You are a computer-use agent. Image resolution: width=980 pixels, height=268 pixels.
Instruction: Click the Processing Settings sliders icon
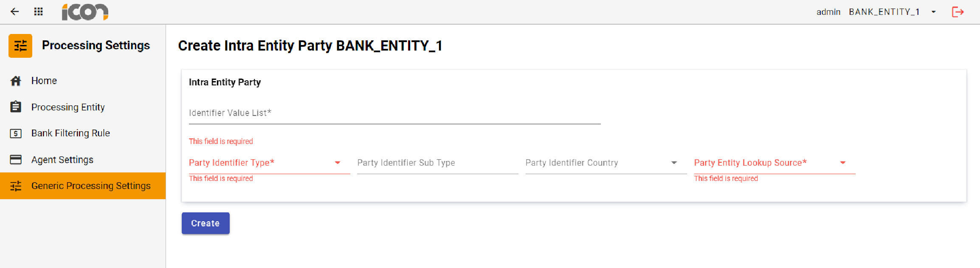click(20, 45)
